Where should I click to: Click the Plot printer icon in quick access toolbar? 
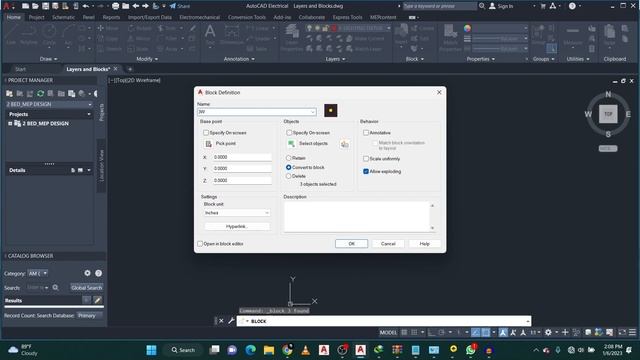[x=116, y=6]
